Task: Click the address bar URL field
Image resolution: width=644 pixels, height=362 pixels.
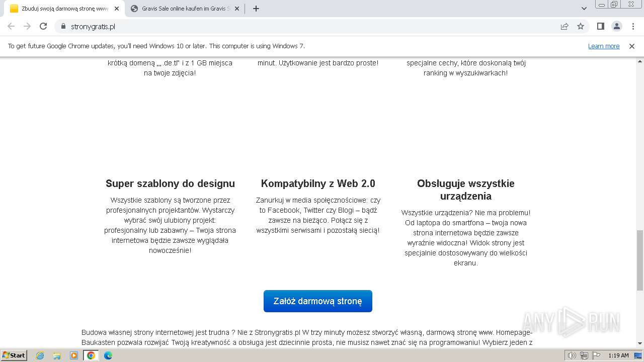Action: coord(312,26)
